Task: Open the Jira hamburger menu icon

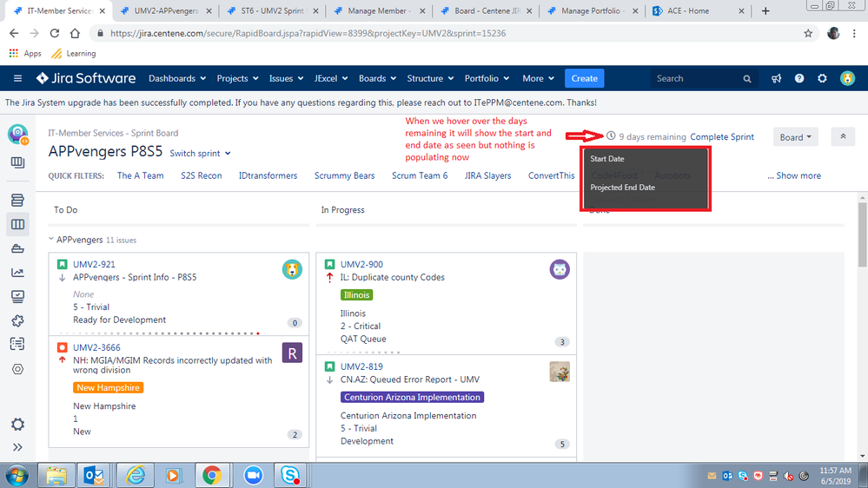Action: (x=17, y=78)
